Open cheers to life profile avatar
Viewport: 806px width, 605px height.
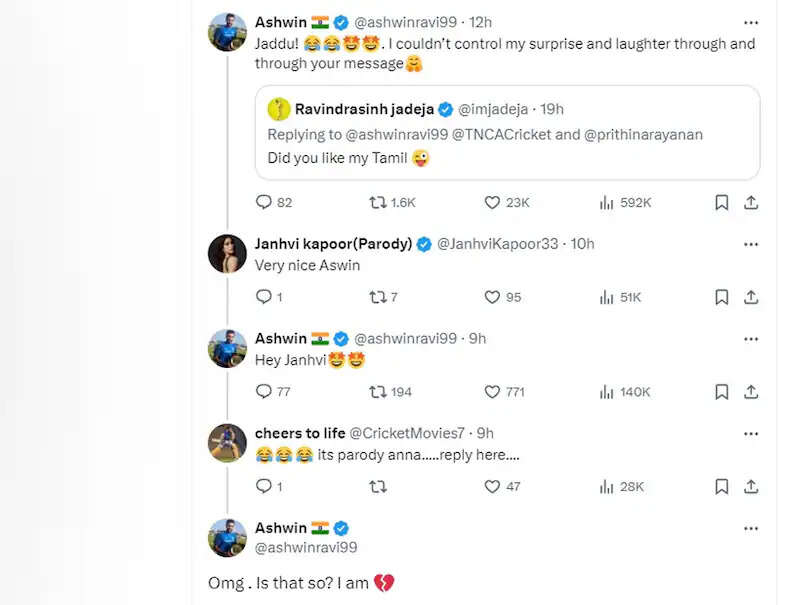[227, 443]
